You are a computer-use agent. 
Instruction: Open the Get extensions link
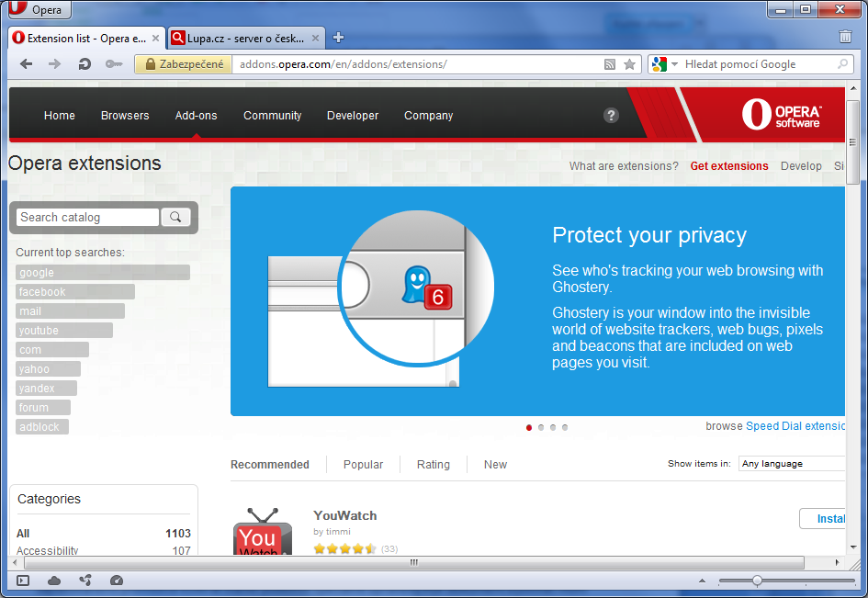[729, 166]
